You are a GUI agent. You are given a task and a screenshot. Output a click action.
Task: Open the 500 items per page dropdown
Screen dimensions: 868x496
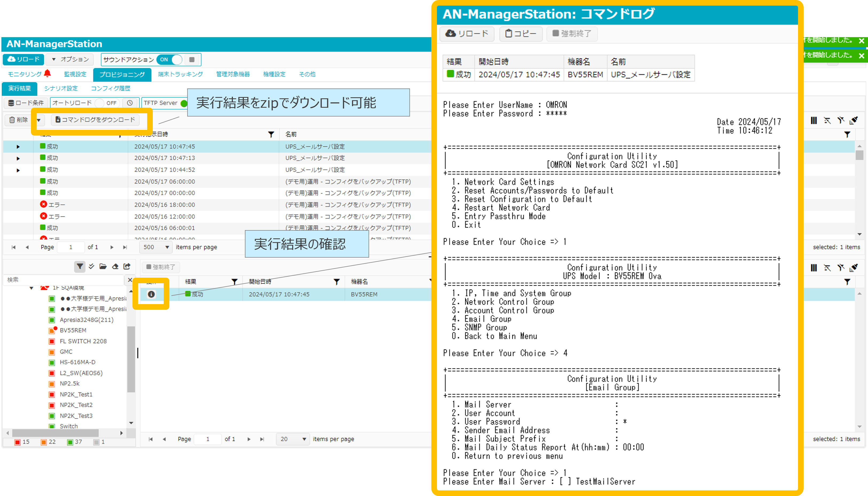pos(155,247)
